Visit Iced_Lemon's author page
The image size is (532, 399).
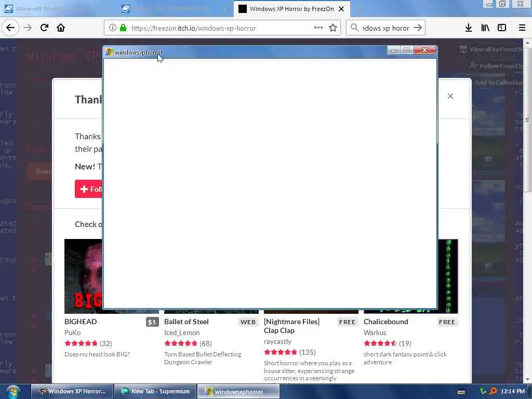point(182,332)
